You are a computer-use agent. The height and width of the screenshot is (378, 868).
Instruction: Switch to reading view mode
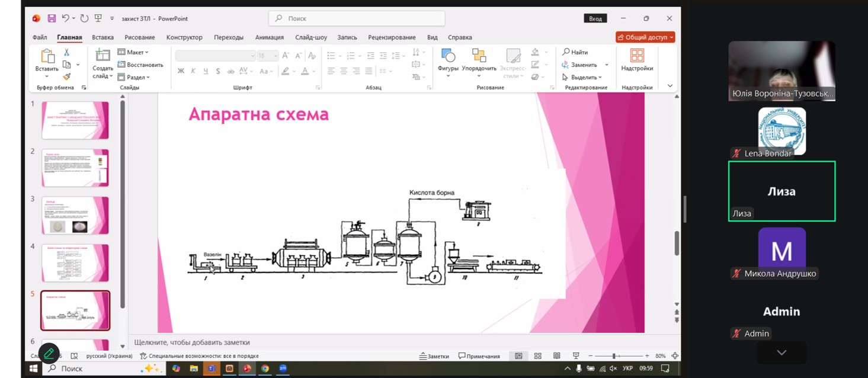click(x=556, y=356)
